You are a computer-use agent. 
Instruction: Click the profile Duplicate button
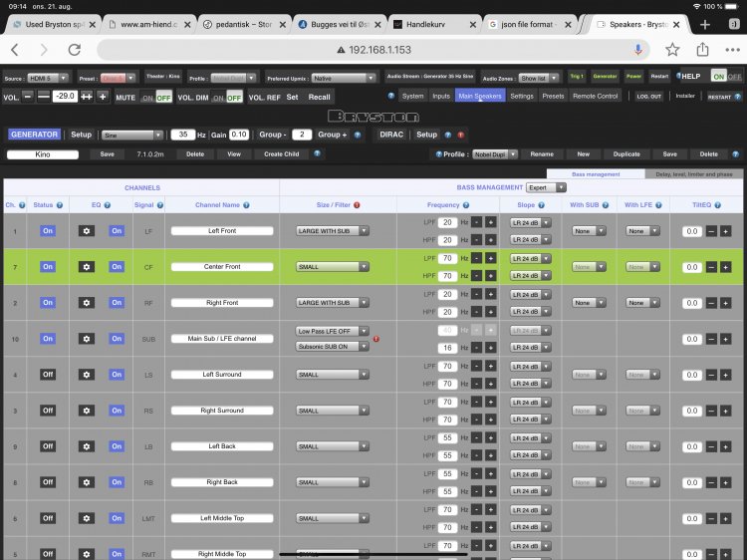[x=626, y=154]
